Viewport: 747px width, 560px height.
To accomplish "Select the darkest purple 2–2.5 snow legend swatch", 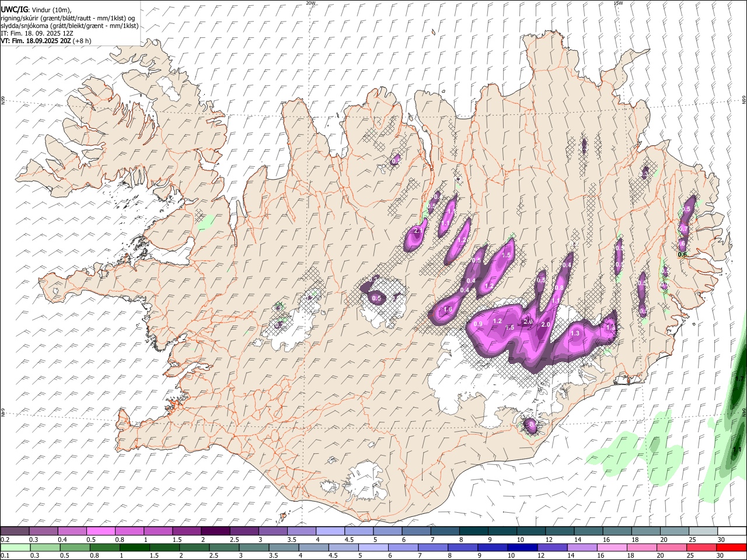I will tap(215, 531).
